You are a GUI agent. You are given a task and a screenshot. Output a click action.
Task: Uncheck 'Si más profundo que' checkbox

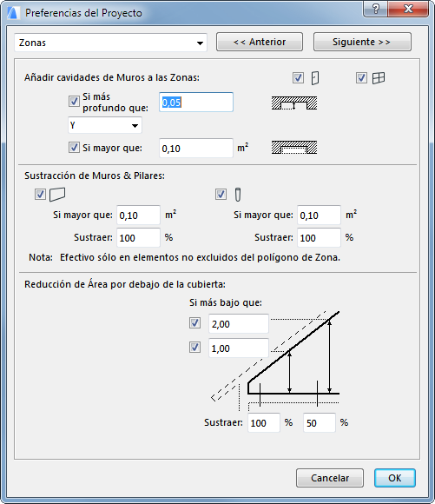[x=74, y=102]
